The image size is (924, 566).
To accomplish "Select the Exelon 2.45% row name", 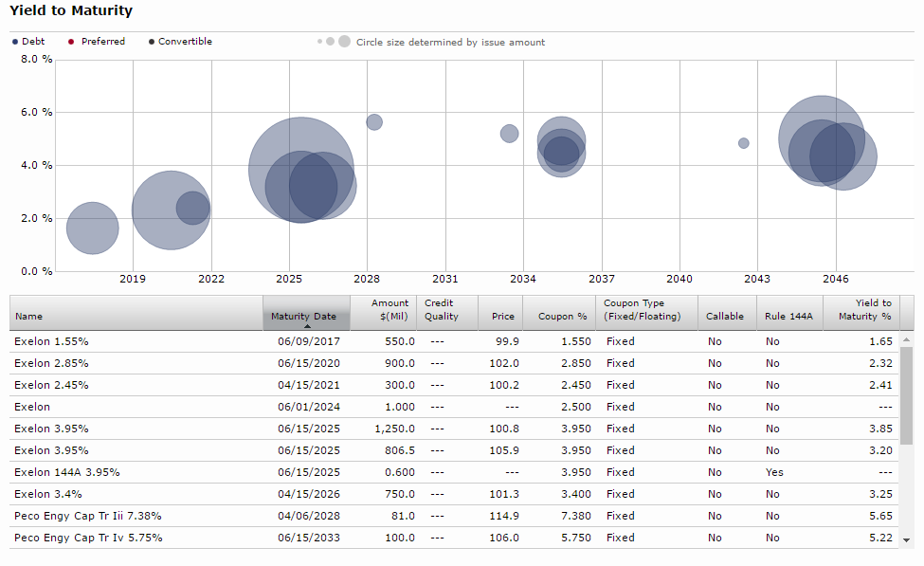I will (51, 385).
